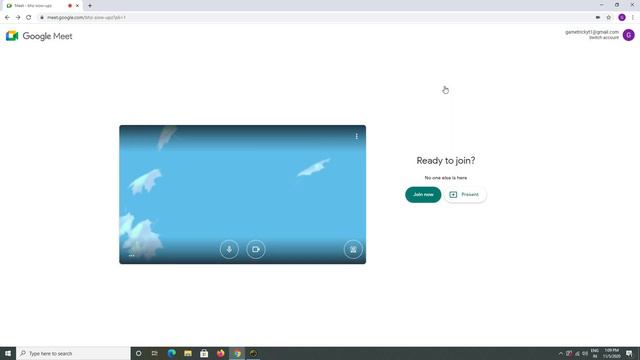
Task: Click the Present button
Action: [465, 195]
